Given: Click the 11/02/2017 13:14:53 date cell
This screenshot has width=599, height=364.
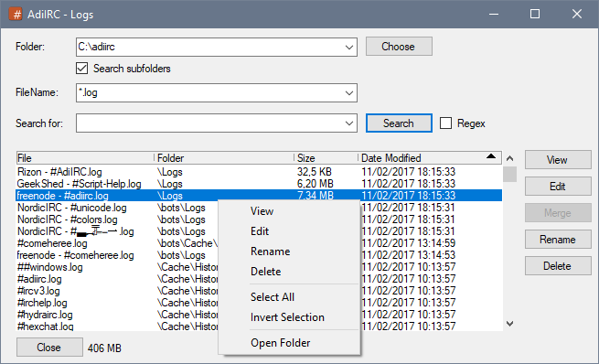Looking at the screenshot, I should tap(409, 255).
